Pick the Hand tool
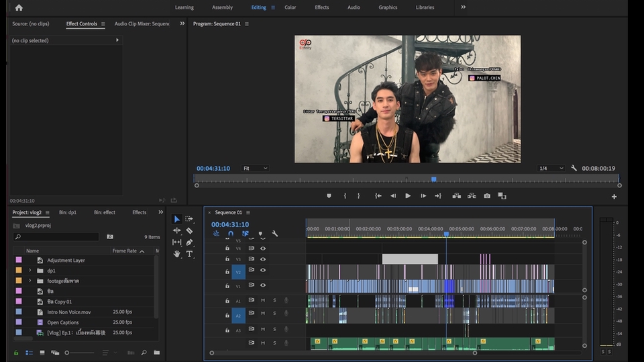The image size is (644, 362). (177, 254)
